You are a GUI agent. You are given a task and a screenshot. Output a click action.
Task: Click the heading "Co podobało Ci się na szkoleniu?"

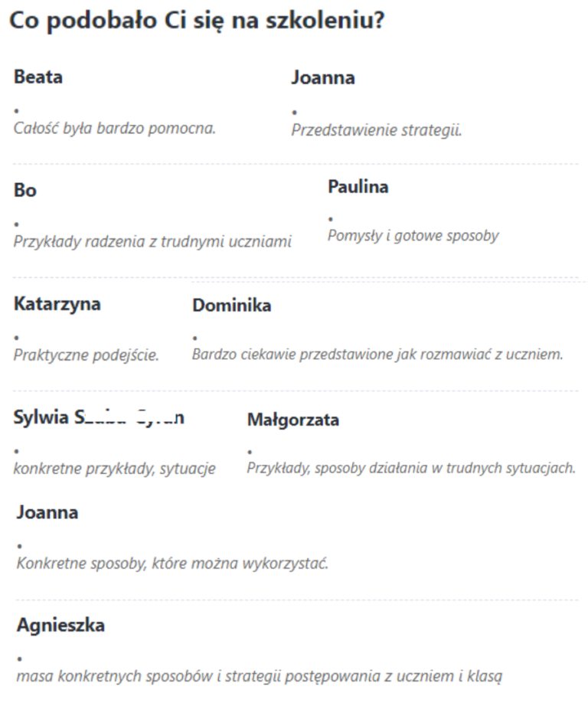(196, 22)
